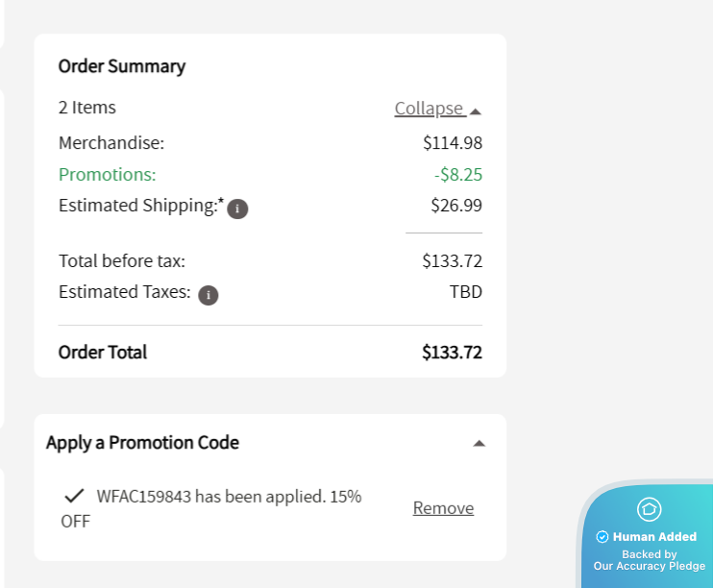Click the Estimated Shipping $26.99 amount
Image resolution: width=713 pixels, height=588 pixels.
point(456,206)
